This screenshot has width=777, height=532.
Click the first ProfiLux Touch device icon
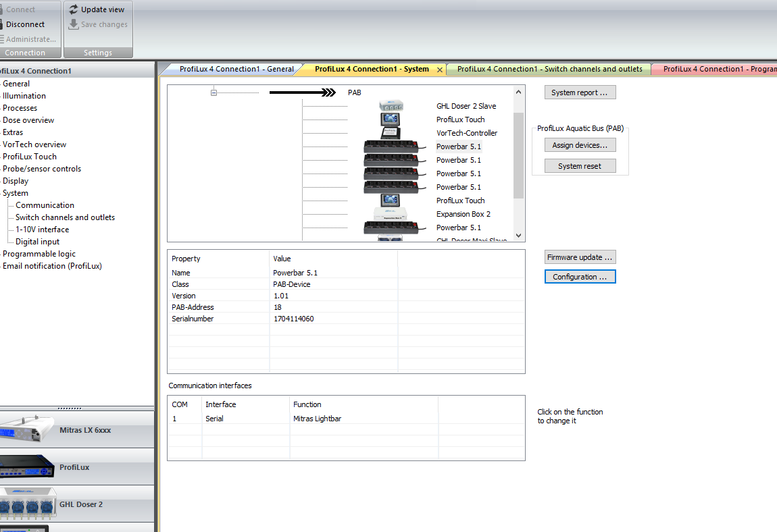(391, 119)
